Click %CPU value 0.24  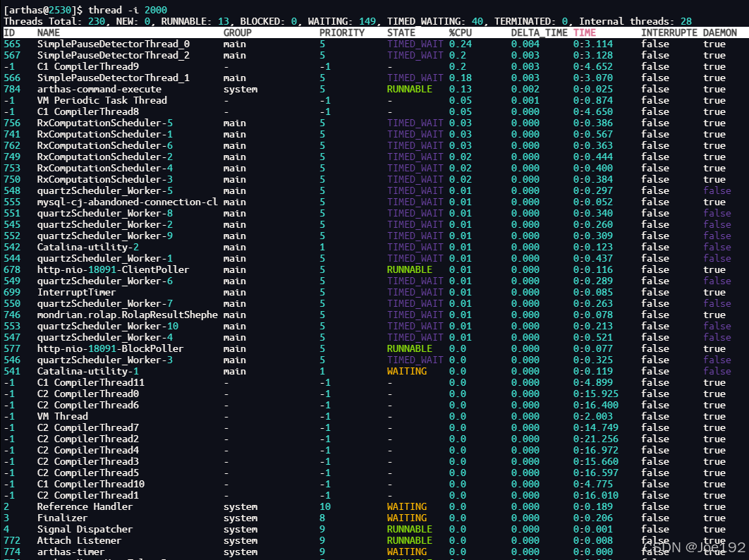point(461,44)
